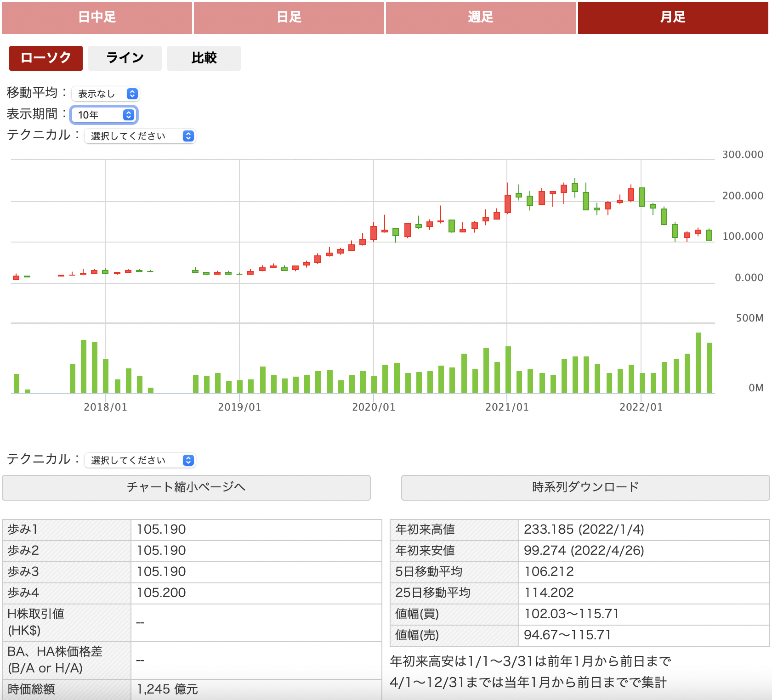The image size is (772, 700).
Task: Click the 年初来安値 value 99.274 (2022/4/26)
Action: coord(584,551)
